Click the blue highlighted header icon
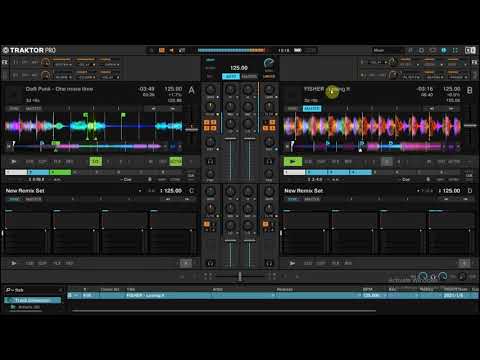Screen dimensions: 480x360 point(444,50)
